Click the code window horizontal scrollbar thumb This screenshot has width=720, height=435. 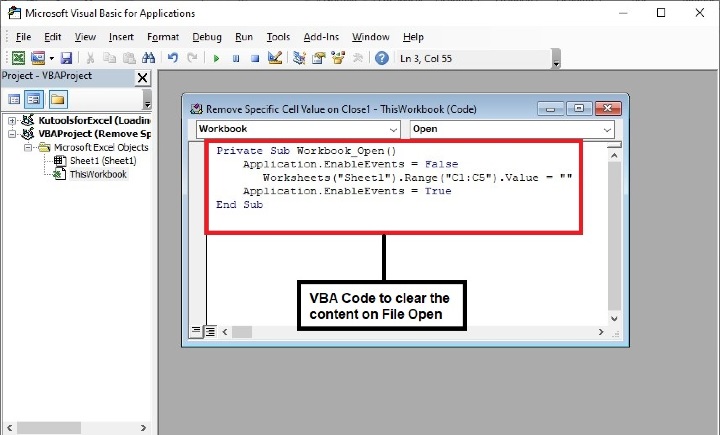point(242,332)
